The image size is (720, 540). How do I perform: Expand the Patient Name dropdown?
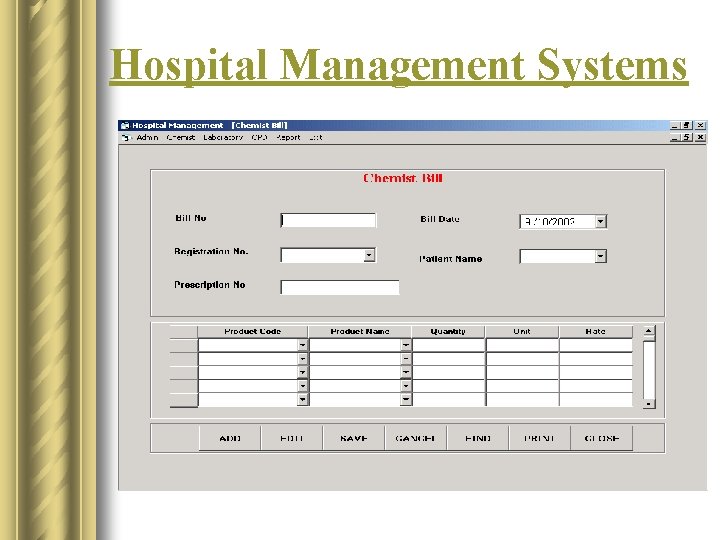tap(601, 256)
